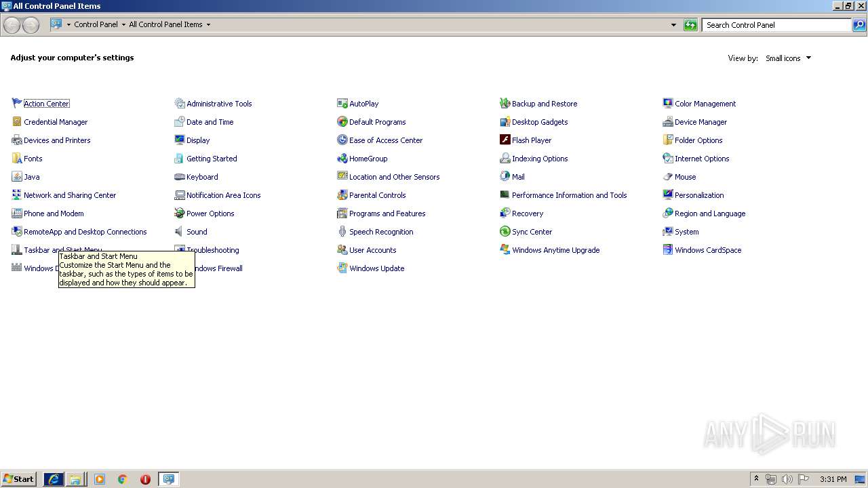Launch Chrome from the taskbar

click(x=123, y=479)
